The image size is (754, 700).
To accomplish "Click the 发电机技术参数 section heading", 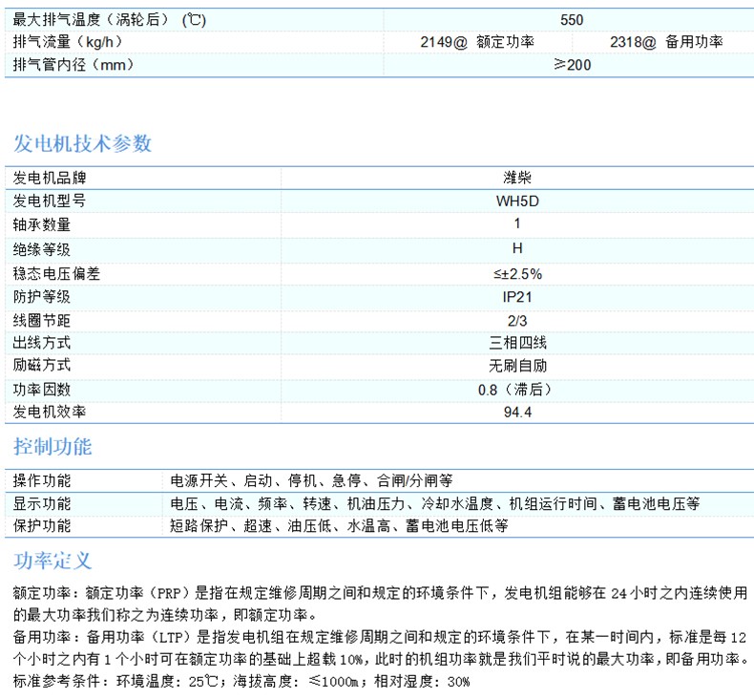I will (x=82, y=144).
